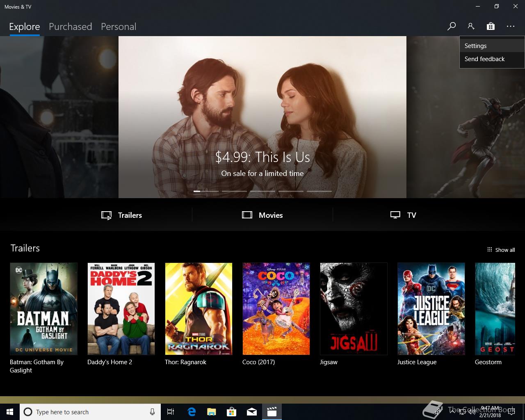The width and height of the screenshot is (525, 420).
Task: Click the Batman: Gotham By Gaslight title text
Action: pyautogui.click(x=37, y=366)
